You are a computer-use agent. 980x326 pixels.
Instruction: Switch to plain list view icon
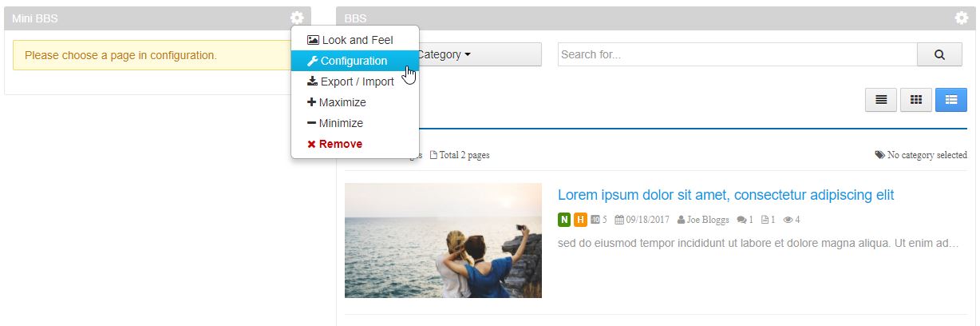click(881, 100)
